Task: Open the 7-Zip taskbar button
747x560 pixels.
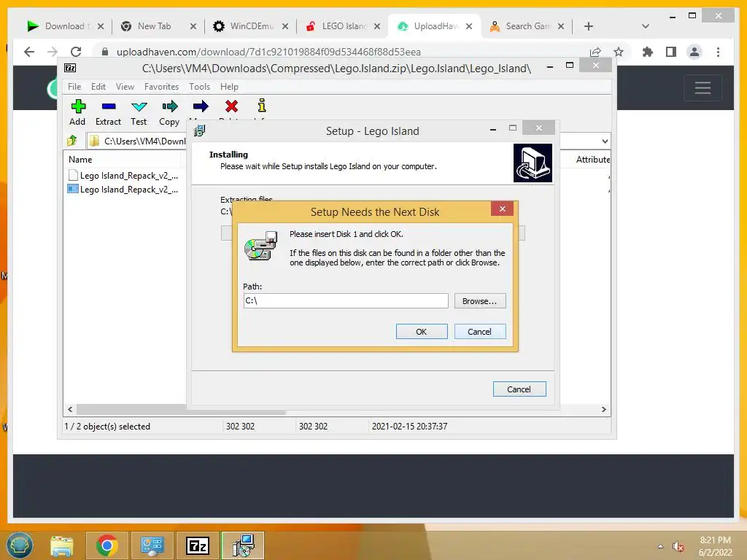Action: pos(198,545)
